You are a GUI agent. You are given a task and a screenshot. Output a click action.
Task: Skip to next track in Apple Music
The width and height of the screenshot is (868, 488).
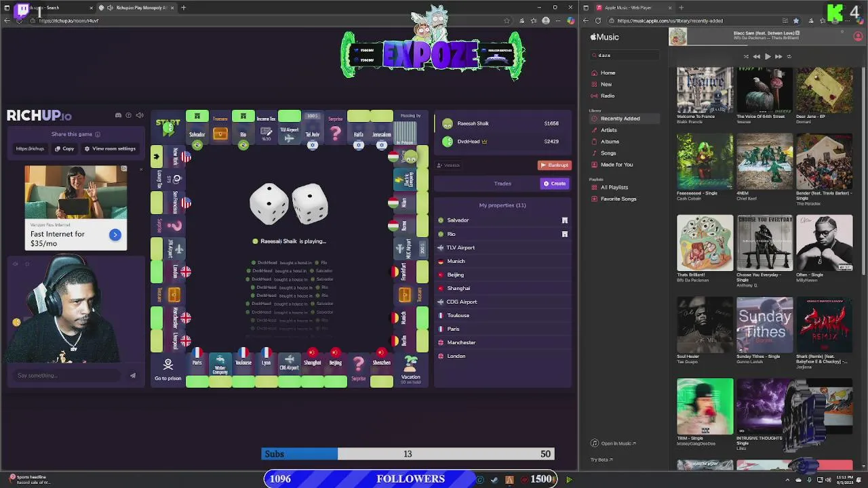click(778, 56)
